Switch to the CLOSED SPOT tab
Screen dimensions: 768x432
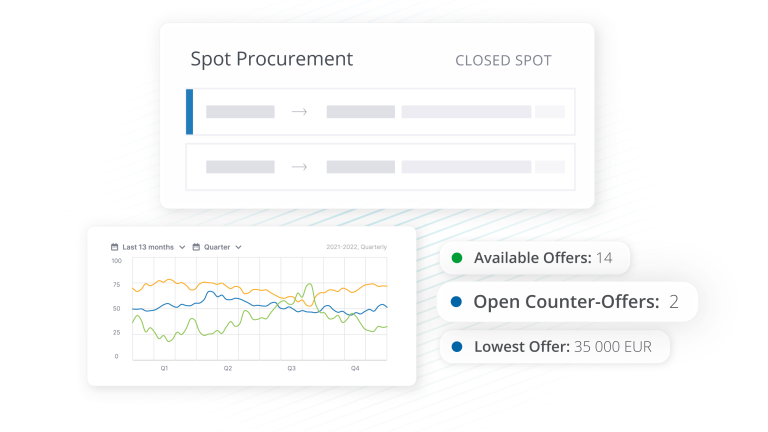(503, 60)
